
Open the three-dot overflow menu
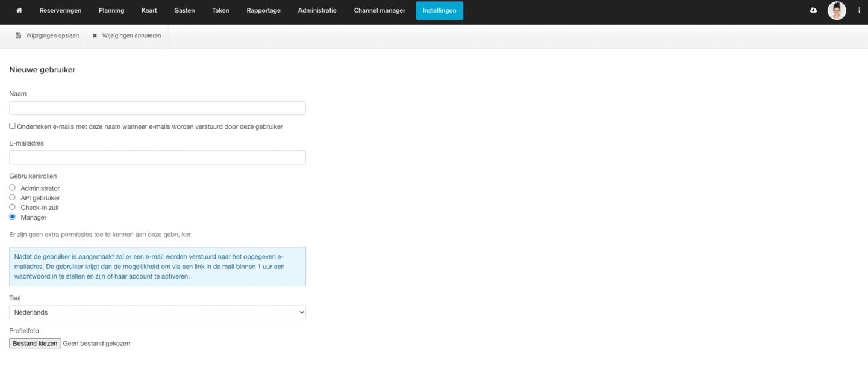(859, 10)
